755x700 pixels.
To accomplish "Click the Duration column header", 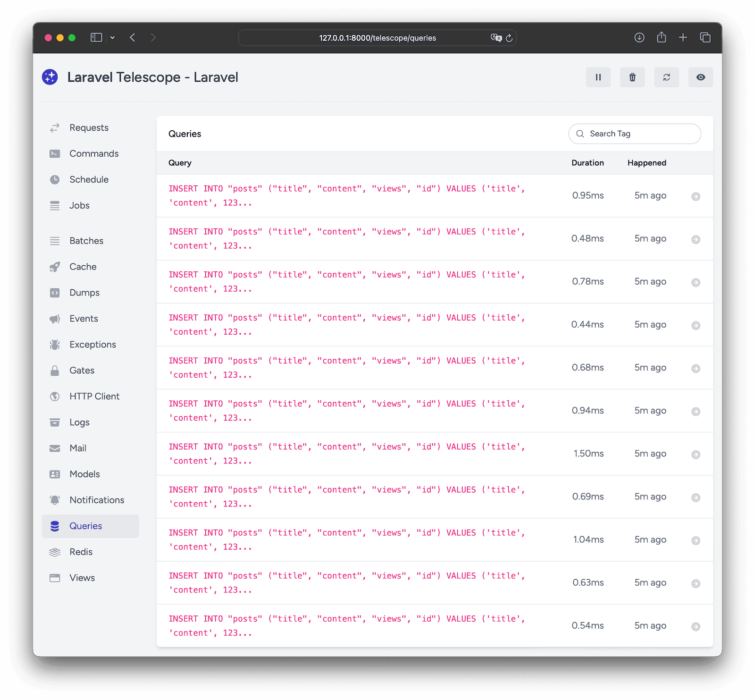I will click(x=587, y=163).
